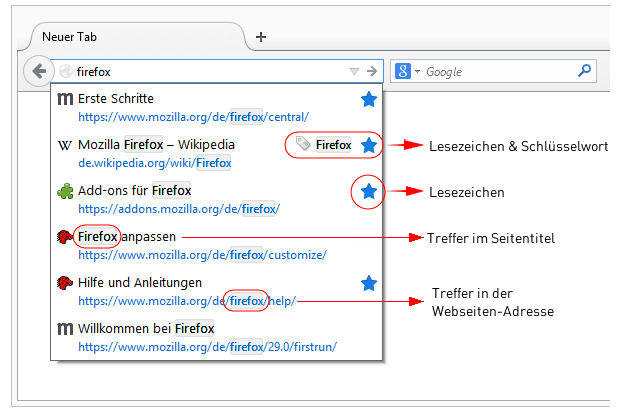This screenshot has width=630, height=412.
Task: Choose the Willkommen bei Firefox suggestion
Action: pyautogui.click(x=146, y=328)
